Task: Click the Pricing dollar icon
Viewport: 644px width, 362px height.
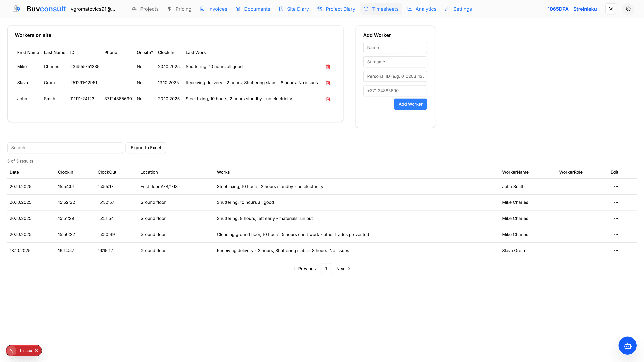Action: [x=169, y=9]
